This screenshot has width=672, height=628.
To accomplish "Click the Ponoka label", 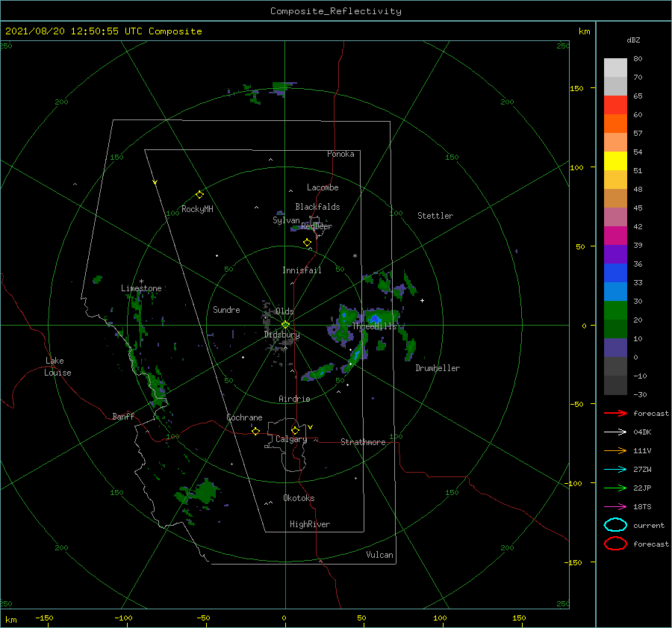I will pos(340,154).
